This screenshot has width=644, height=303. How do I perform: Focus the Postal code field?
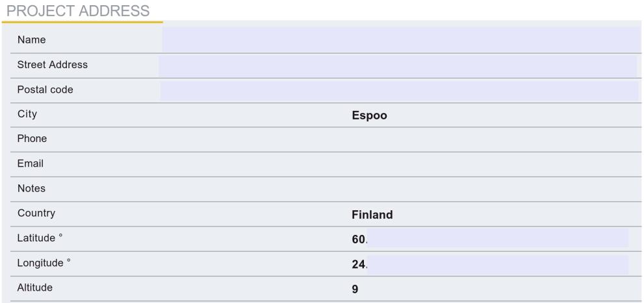(399, 91)
